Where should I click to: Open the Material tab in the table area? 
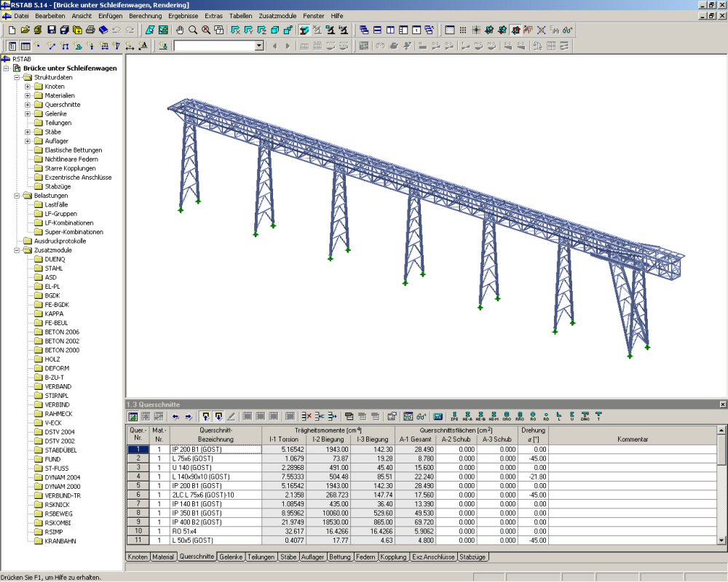pos(163,557)
